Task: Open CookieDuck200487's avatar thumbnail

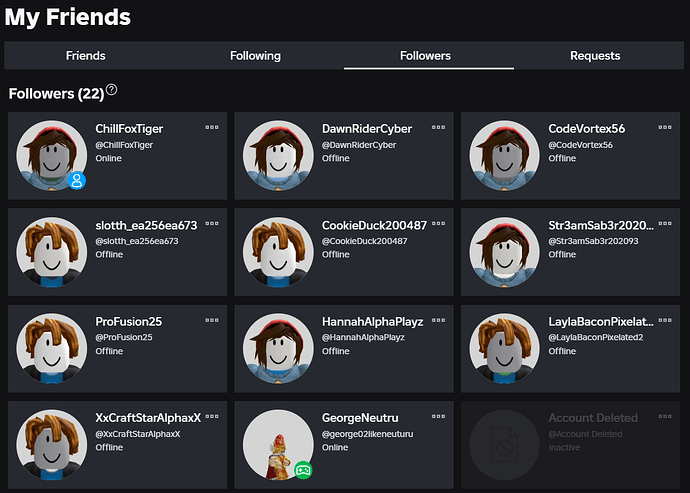Action: 278,252
